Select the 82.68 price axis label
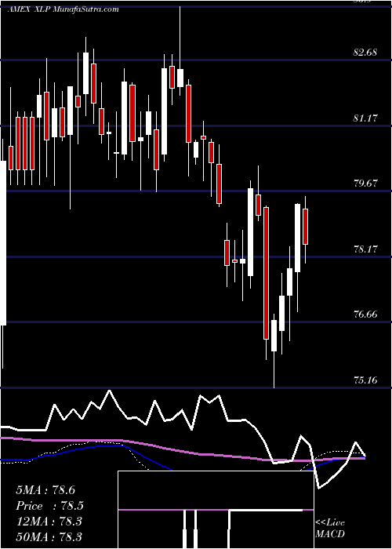Viewport: 392px width, 549px height. (x=365, y=53)
